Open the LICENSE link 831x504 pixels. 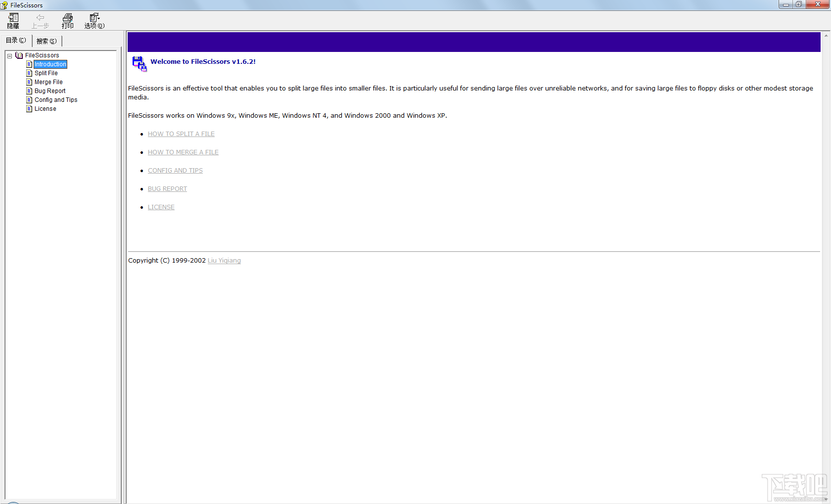161,207
